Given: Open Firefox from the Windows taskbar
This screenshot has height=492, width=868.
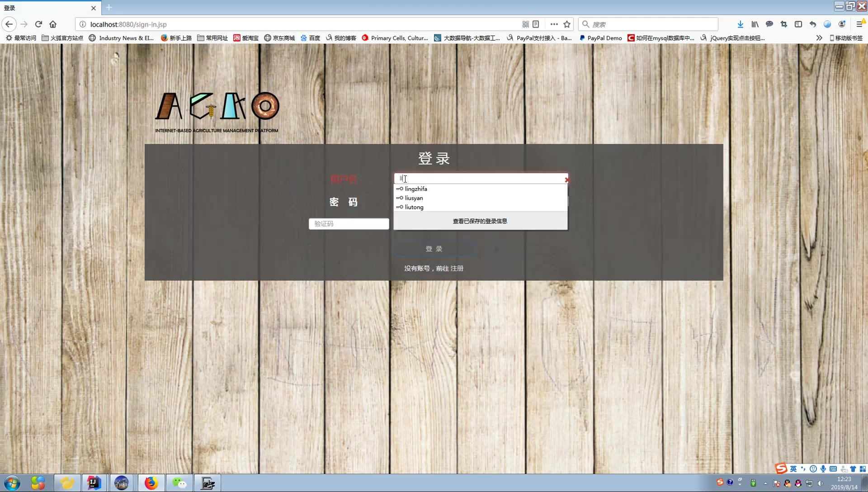Looking at the screenshot, I should click(x=151, y=483).
